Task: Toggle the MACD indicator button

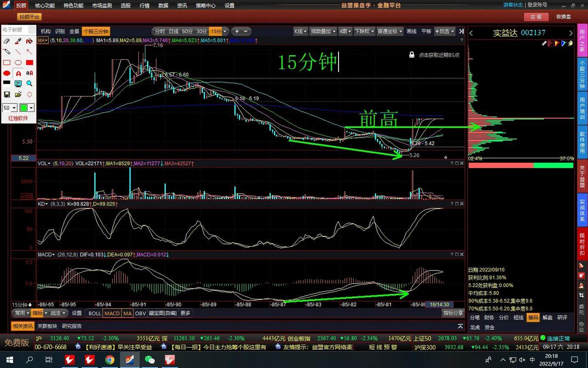Action: [x=112, y=313]
